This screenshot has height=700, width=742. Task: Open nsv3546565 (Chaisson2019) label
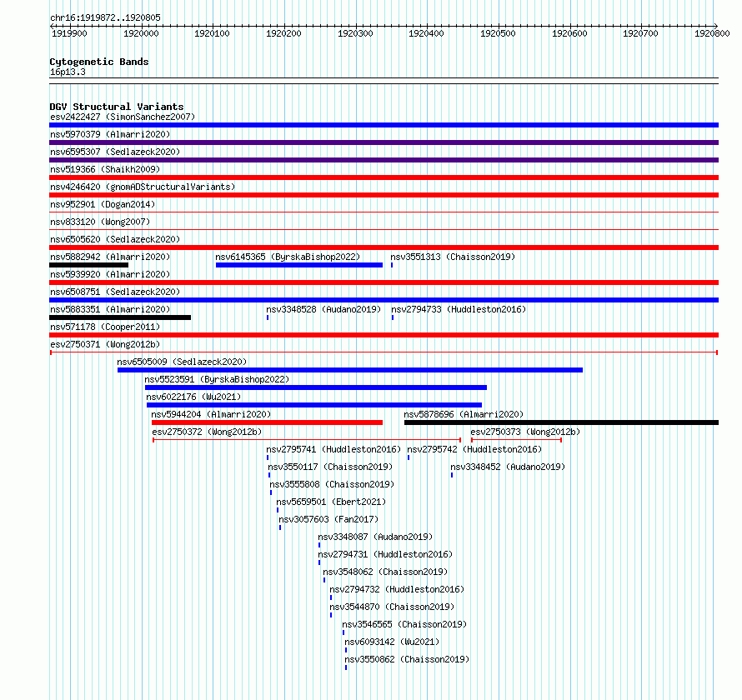(404, 624)
